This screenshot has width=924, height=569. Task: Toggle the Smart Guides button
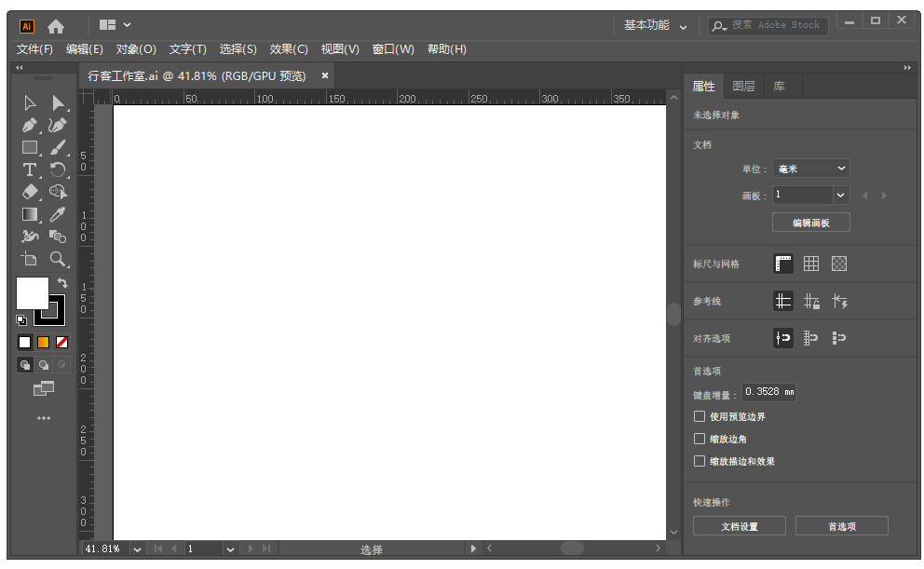coord(839,302)
